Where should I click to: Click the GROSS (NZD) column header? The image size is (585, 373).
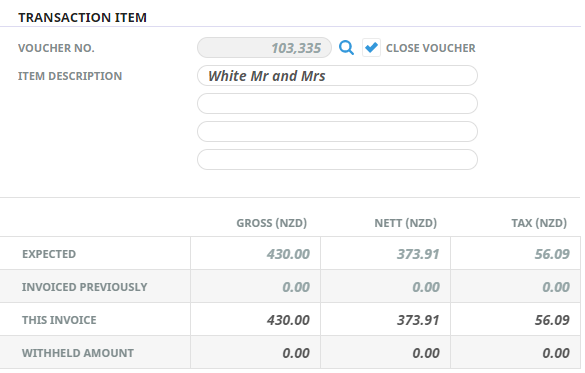[272, 223]
